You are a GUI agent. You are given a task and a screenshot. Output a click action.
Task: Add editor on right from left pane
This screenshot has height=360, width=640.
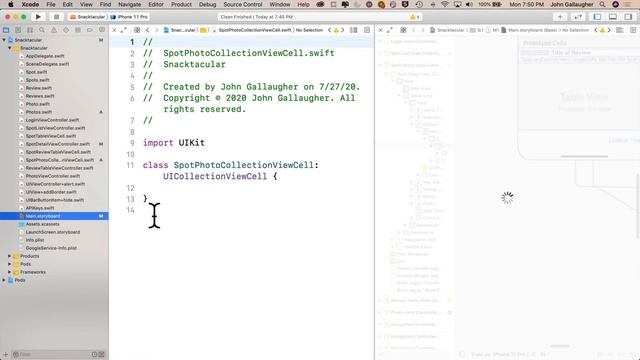[367, 30]
